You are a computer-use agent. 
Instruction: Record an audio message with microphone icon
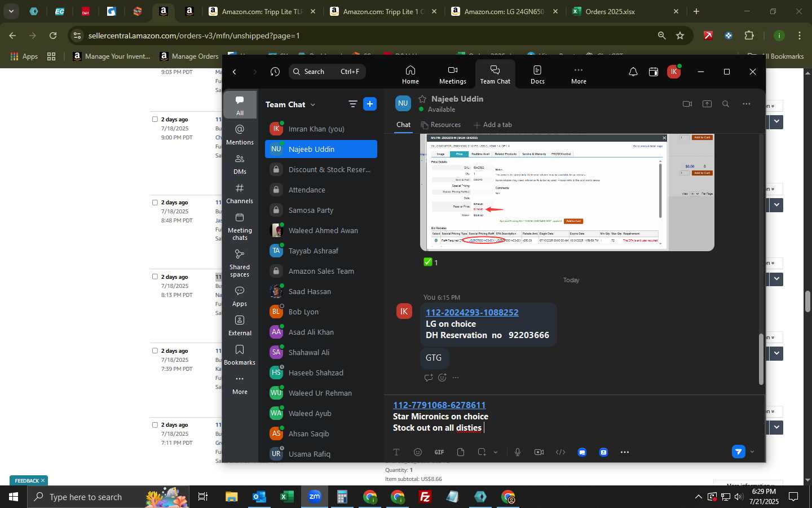[x=518, y=452]
